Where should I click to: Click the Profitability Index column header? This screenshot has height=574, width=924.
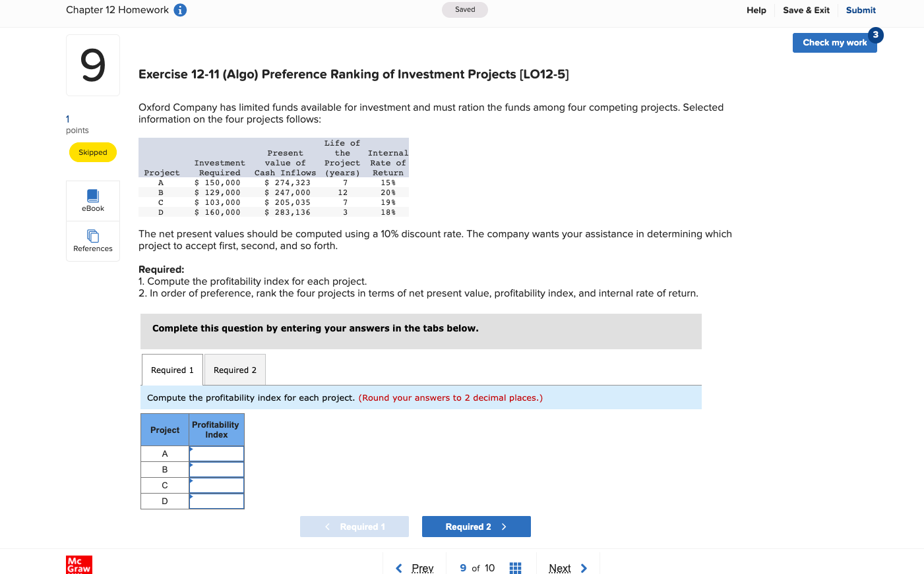[x=216, y=430]
